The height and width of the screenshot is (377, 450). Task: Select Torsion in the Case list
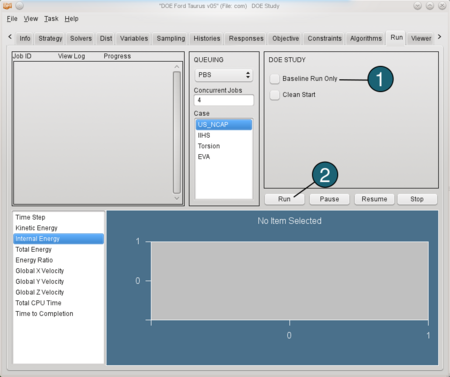click(224, 146)
